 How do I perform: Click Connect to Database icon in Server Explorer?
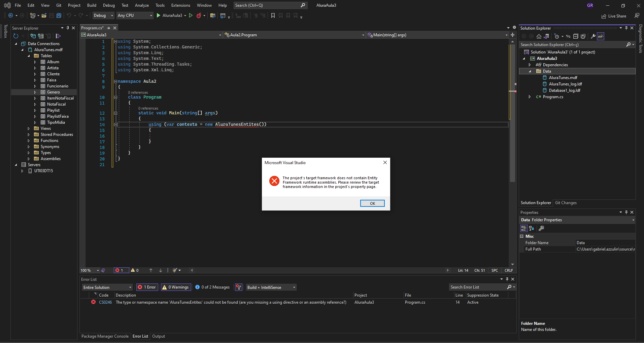click(33, 36)
